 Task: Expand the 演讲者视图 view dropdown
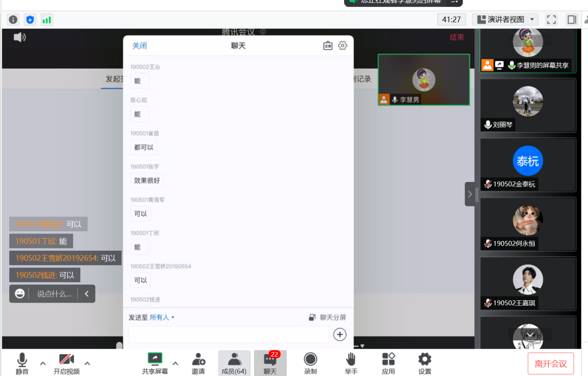[505, 19]
